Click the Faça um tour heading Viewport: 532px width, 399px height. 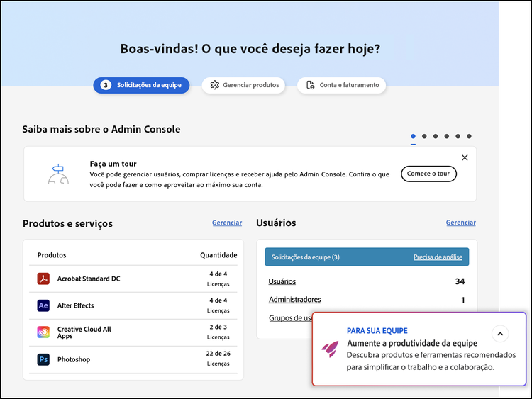(x=113, y=164)
